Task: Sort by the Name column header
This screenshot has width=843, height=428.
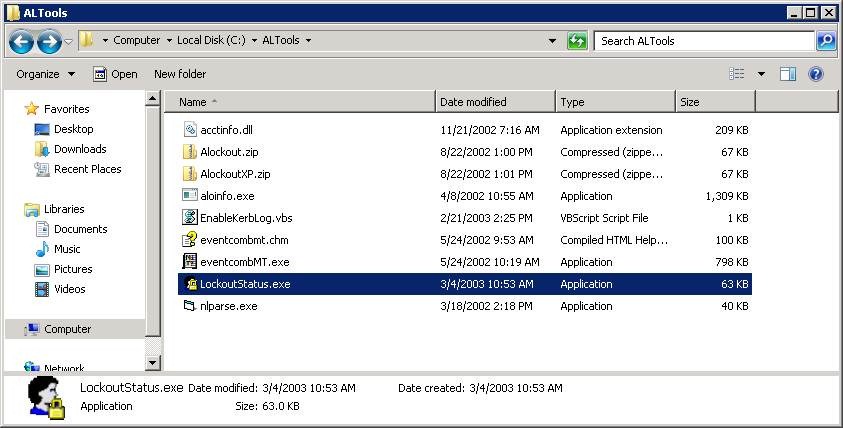Action: click(x=299, y=102)
